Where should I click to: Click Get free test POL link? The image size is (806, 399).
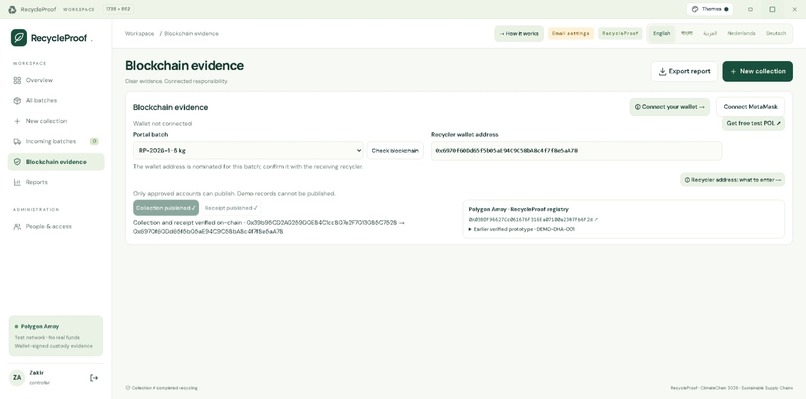753,124
